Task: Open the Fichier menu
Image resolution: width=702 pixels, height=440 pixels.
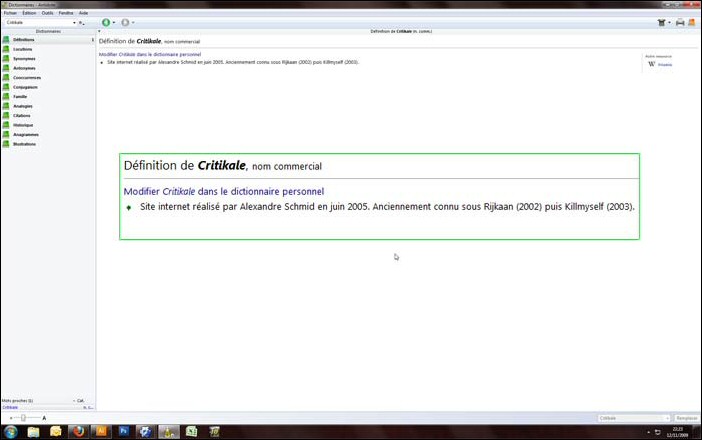Action: tap(10, 13)
